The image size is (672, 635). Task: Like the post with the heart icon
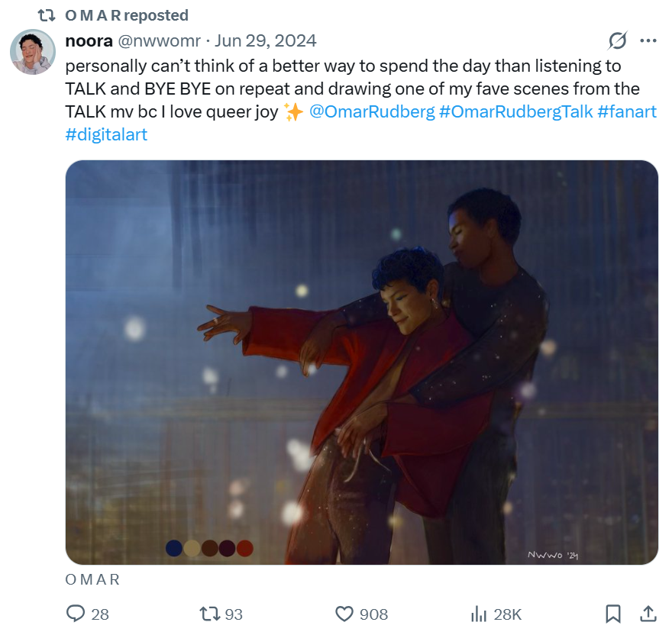point(345,614)
